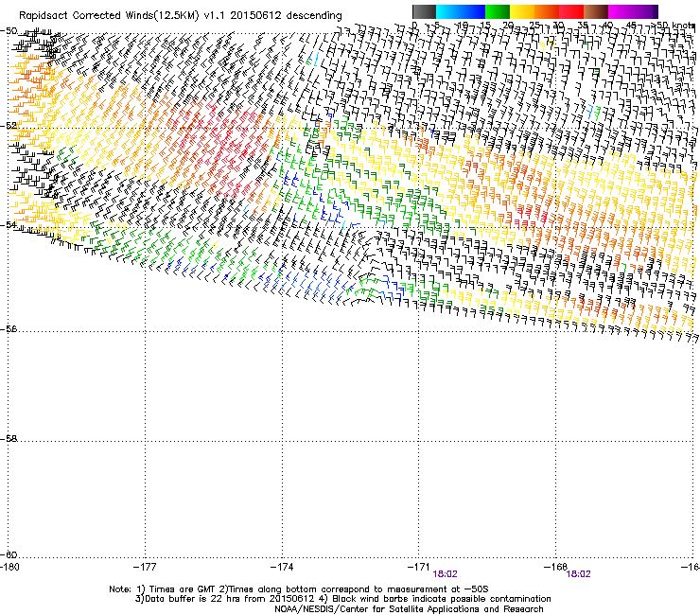The width and height of the screenshot is (700, 615).
Task: Click the green 15-20 knots legend swatch
Action: [498, 11]
